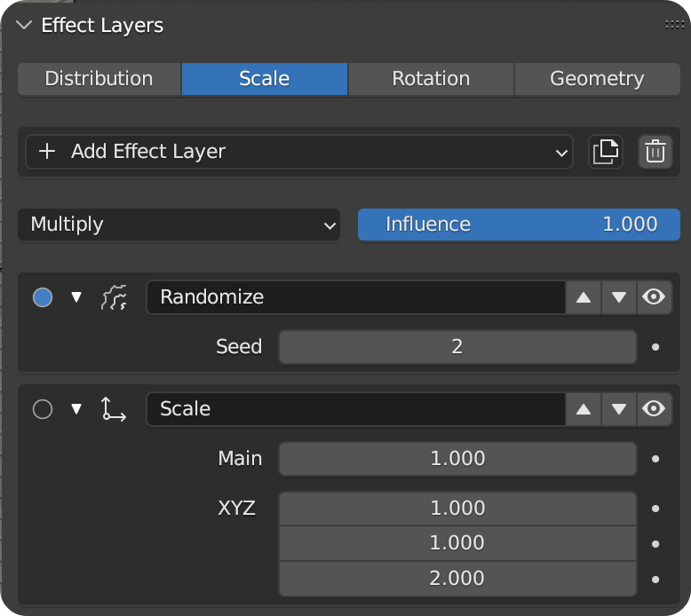Click the Influence slider
The image size is (691, 616).
click(x=519, y=225)
